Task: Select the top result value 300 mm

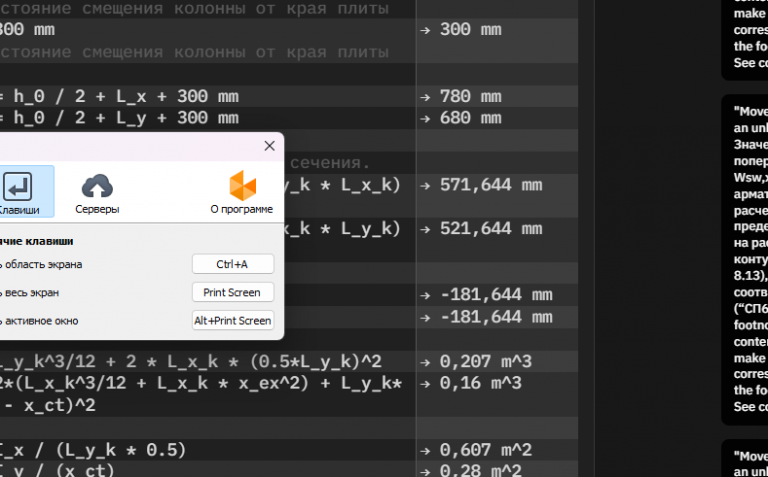Action: coord(470,30)
